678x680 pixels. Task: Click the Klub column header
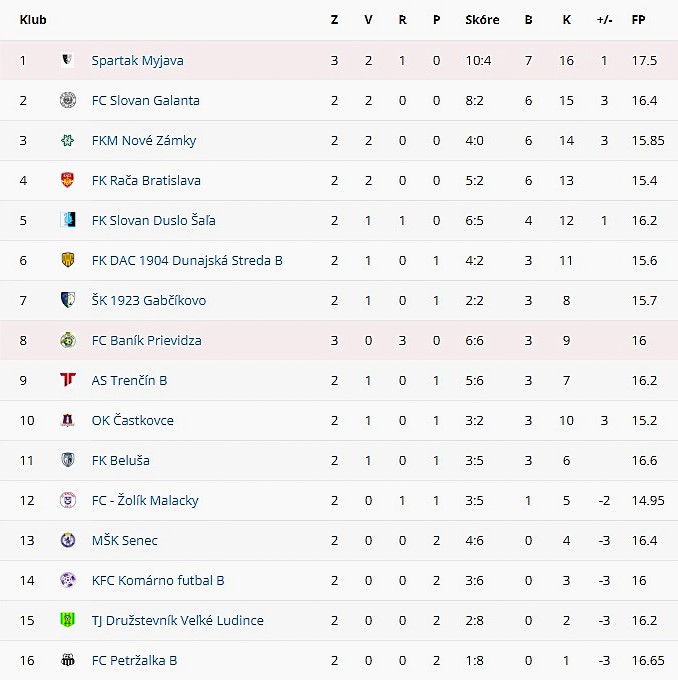[x=33, y=20]
